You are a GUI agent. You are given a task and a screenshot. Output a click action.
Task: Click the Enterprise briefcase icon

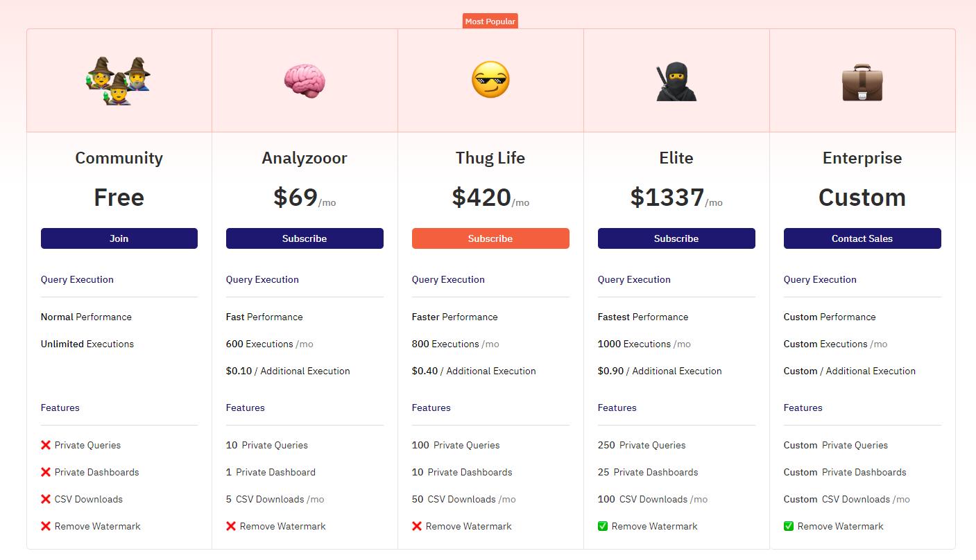862,82
